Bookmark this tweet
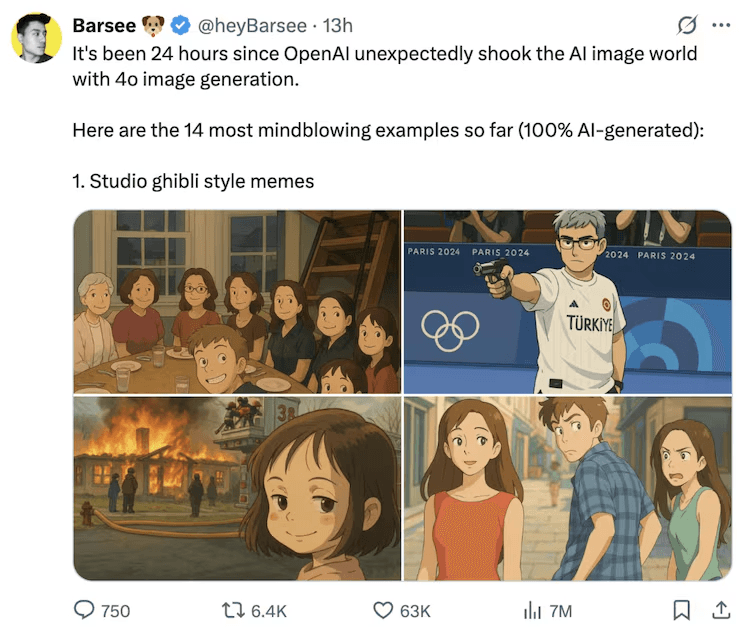 click(x=681, y=610)
